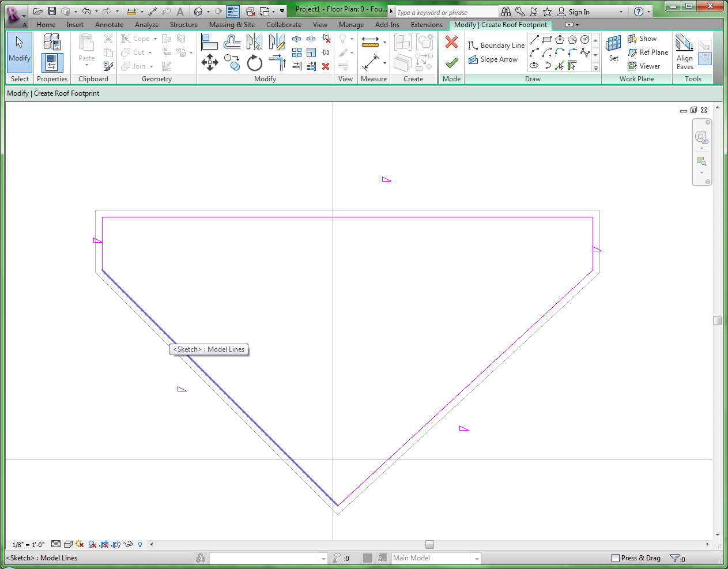The width and height of the screenshot is (728, 569).
Task: Select the Move tool icon
Action: (x=209, y=62)
